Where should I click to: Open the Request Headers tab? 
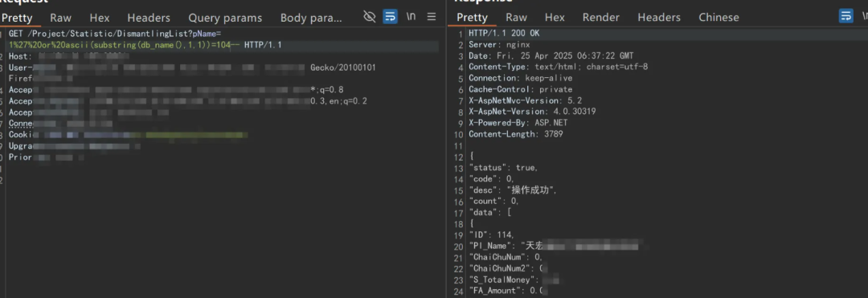click(149, 18)
